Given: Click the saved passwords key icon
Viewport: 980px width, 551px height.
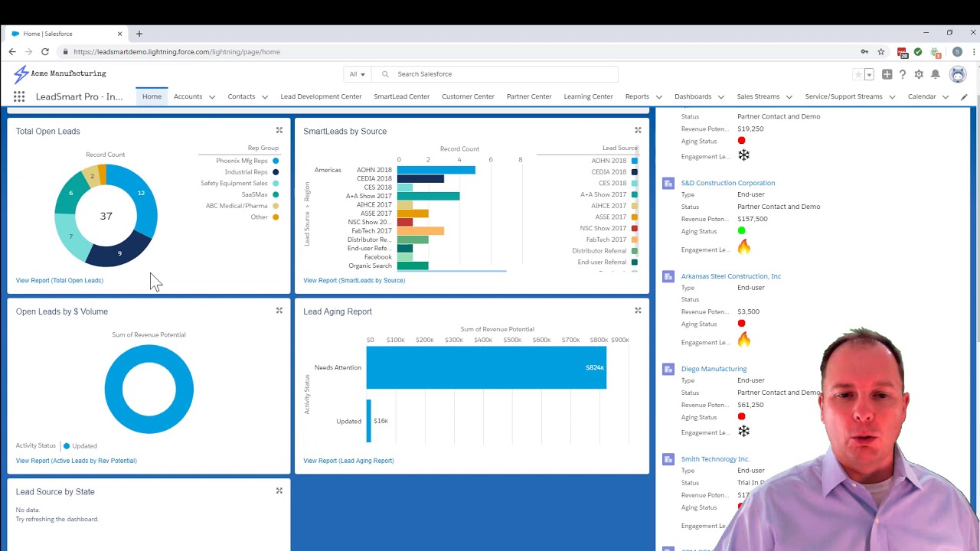Looking at the screenshot, I should point(864,51).
